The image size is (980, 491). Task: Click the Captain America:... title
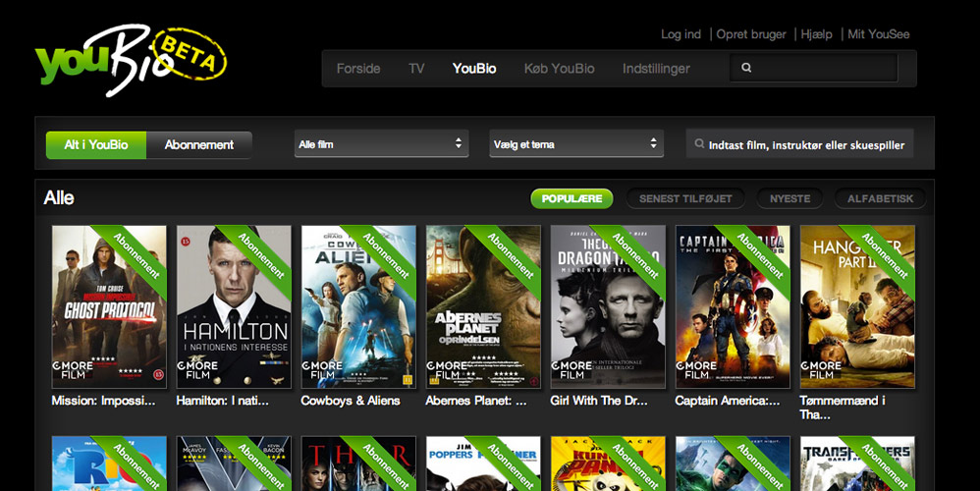tap(728, 401)
